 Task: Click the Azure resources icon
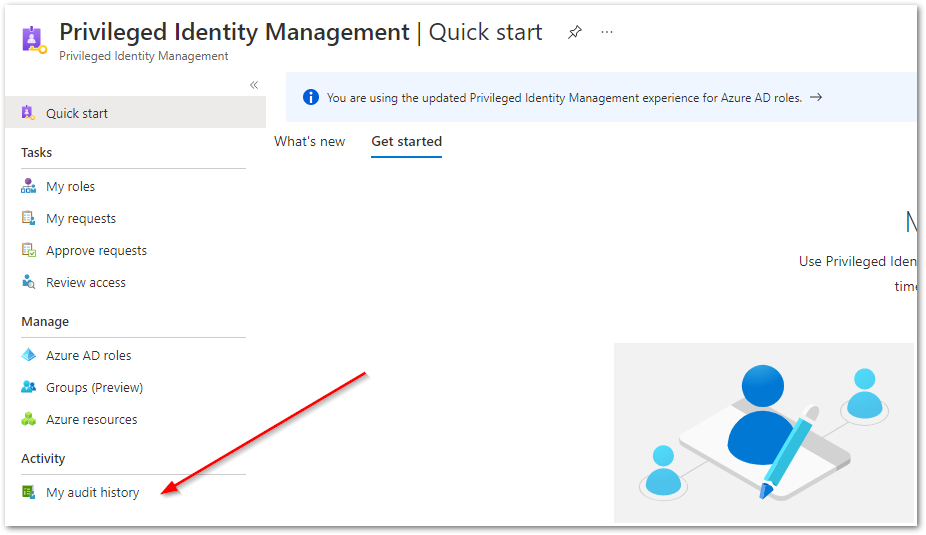[28, 419]
